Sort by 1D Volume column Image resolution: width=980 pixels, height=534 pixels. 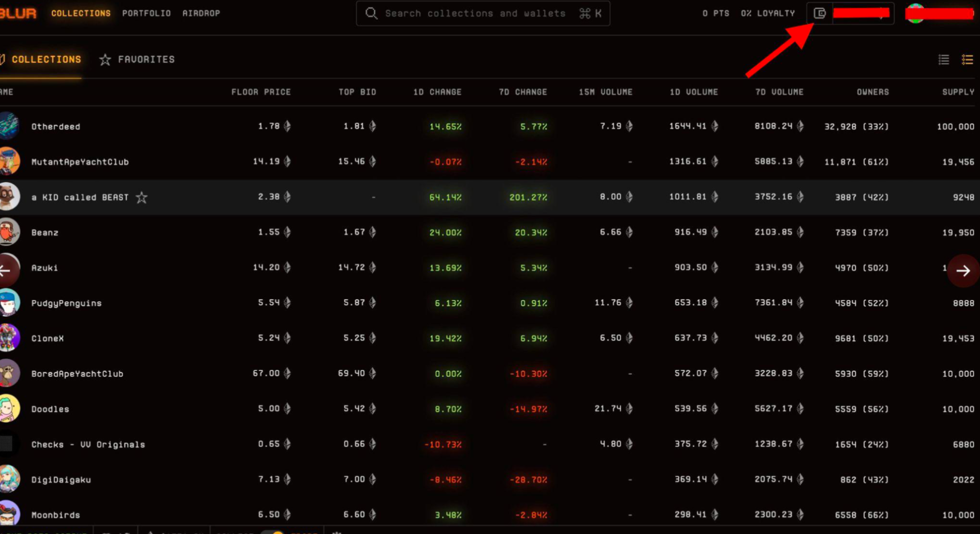tap(694, 92)
